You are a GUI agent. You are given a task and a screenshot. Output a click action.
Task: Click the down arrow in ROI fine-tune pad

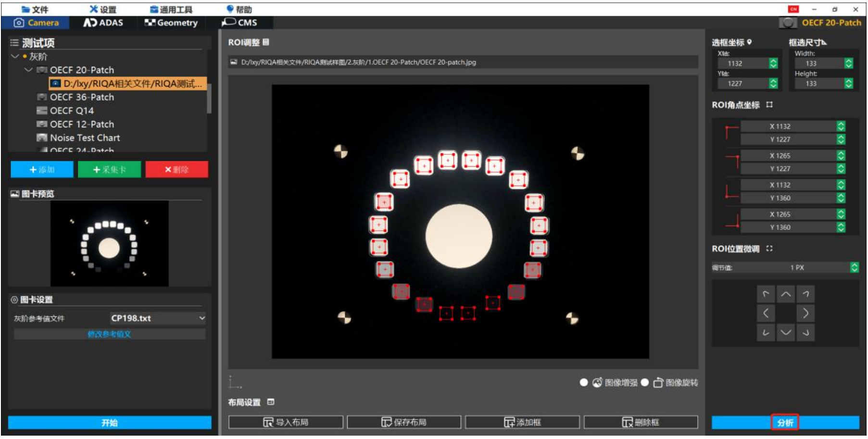coord(786,332)
